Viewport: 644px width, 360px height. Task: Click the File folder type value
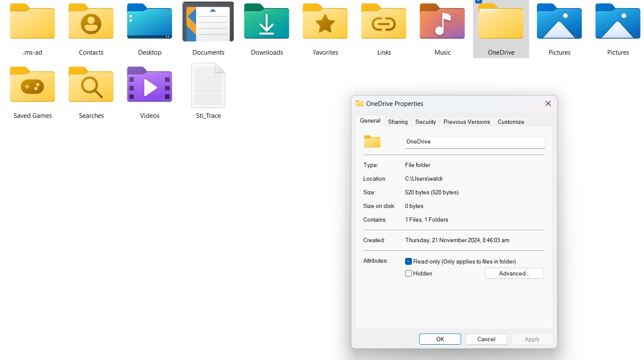pos(418,165)
